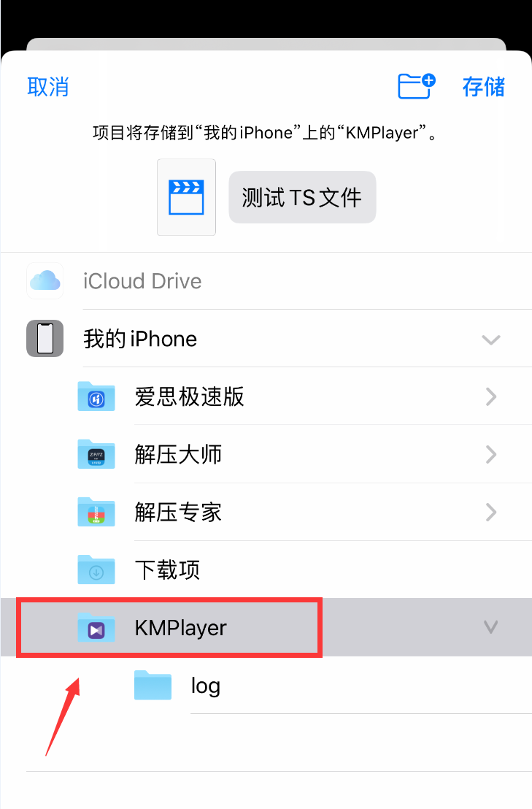The image size is (532, 809).
Task: Expand the 解压专家 folder chevron
Action: 491,513
